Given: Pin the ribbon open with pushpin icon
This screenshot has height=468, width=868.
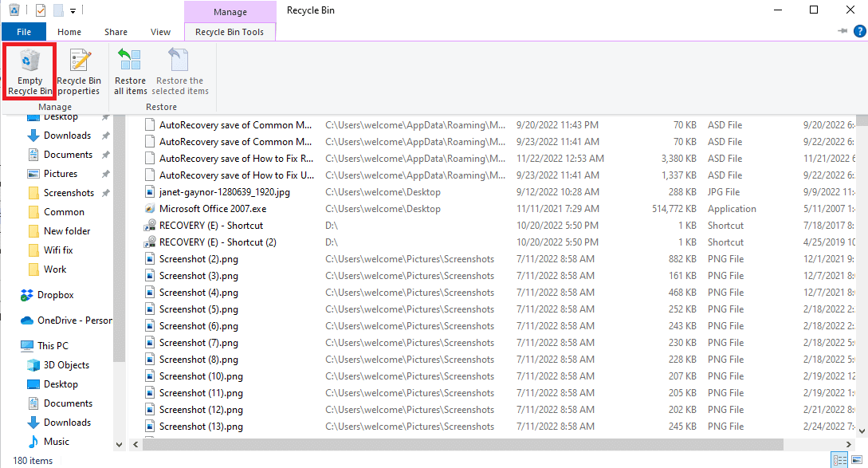Looking at the screenshot, I should click(842, 31).
